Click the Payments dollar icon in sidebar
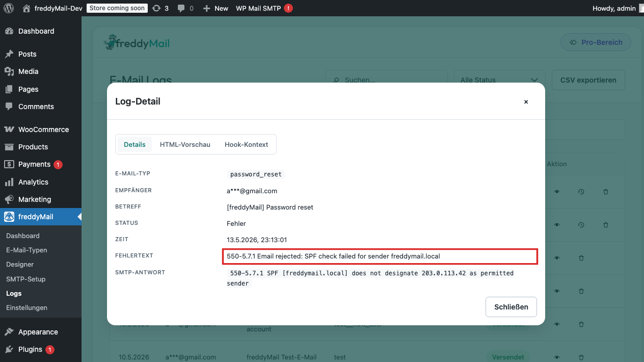Screen dimensions: 644x362 [9, 164]
